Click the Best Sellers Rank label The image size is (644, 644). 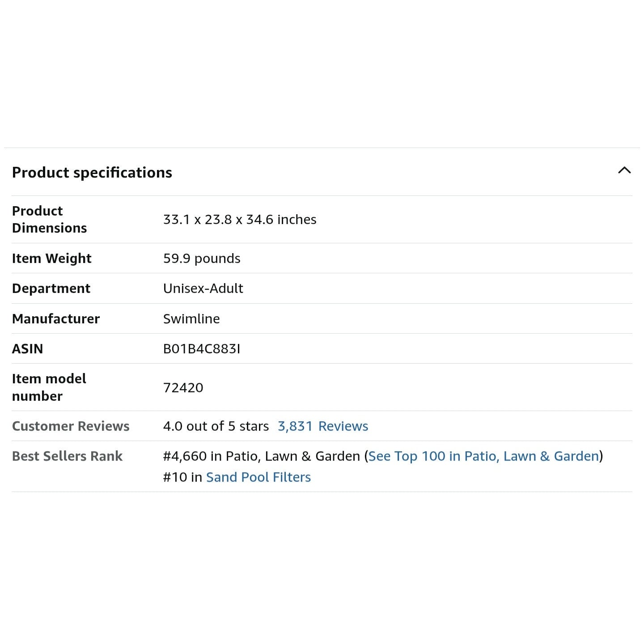[x=67, y=456]
